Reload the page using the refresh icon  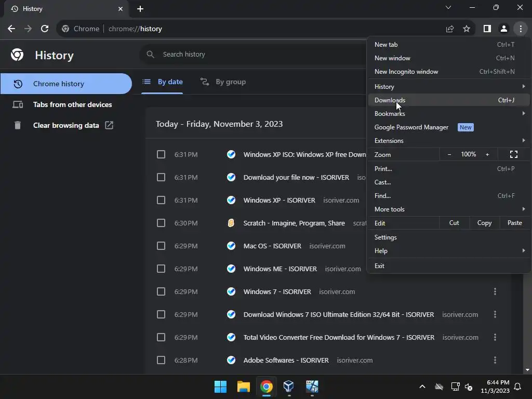(x=45, y=29)
